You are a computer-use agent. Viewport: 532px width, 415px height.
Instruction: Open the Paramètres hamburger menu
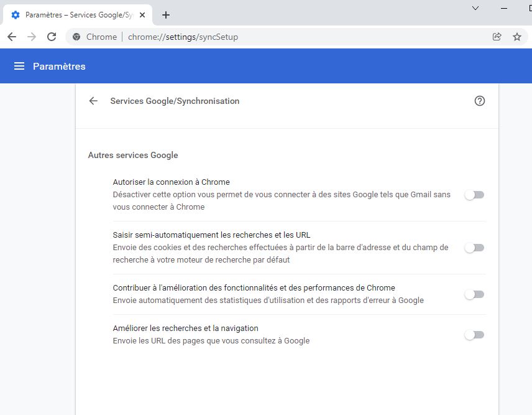(19, 66)
